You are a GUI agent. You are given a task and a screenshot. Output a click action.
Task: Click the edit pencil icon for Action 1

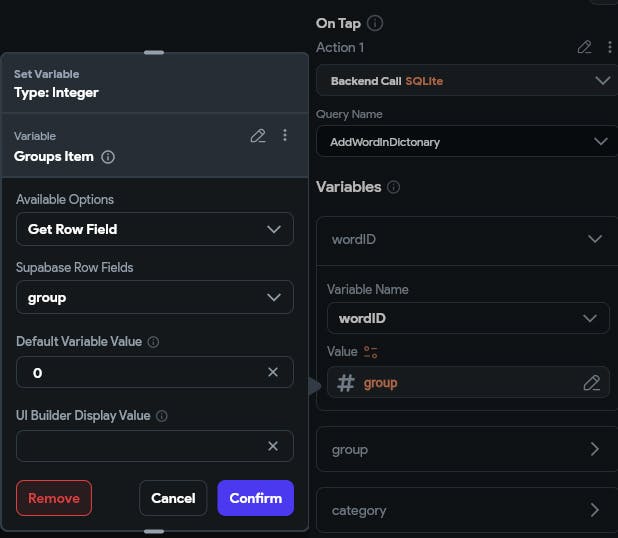585,47
